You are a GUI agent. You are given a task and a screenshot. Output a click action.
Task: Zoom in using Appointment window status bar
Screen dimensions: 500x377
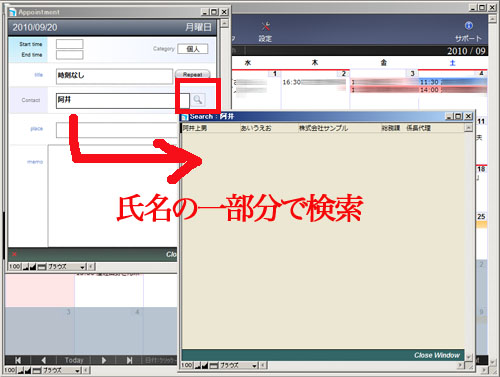[33, 267]
